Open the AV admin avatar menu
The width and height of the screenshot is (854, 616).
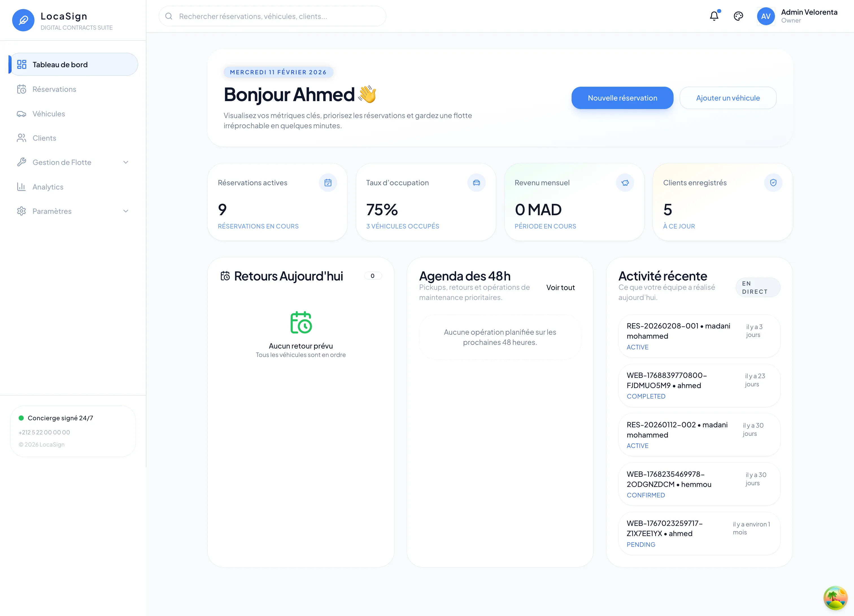point(766,16)
